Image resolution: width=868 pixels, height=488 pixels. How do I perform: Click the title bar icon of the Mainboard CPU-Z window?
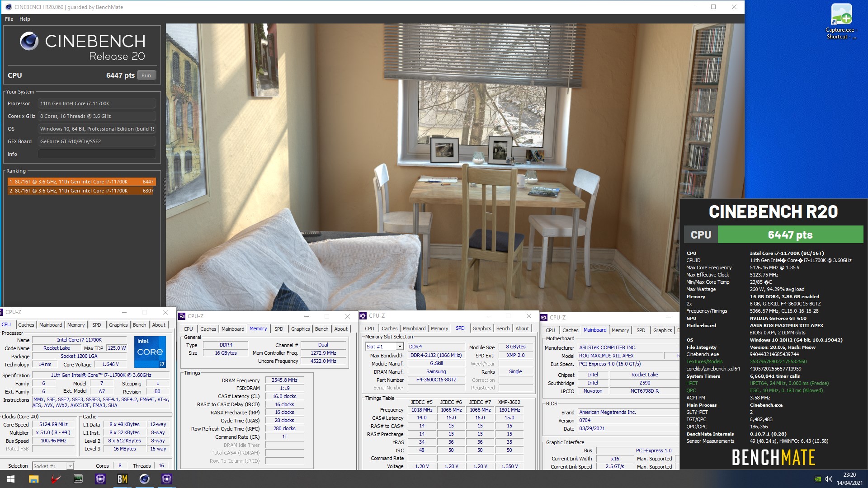[x=544, y=318]
